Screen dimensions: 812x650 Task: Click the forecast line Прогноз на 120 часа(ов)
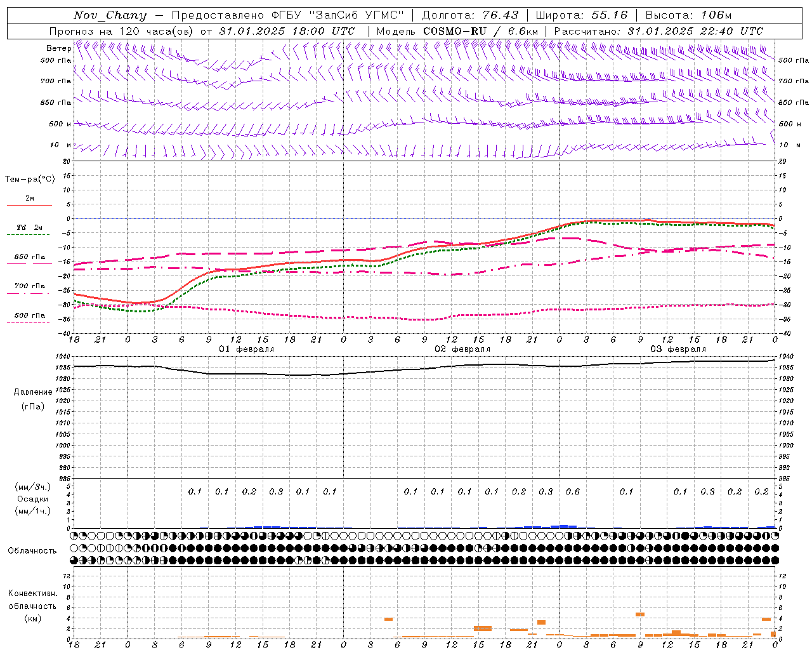(x=122, y=31)
